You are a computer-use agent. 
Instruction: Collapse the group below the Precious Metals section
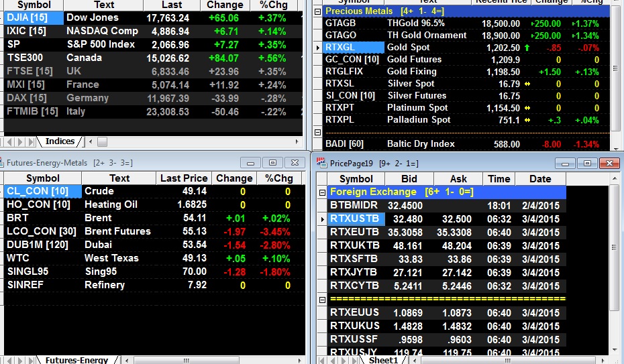point(317,132)
